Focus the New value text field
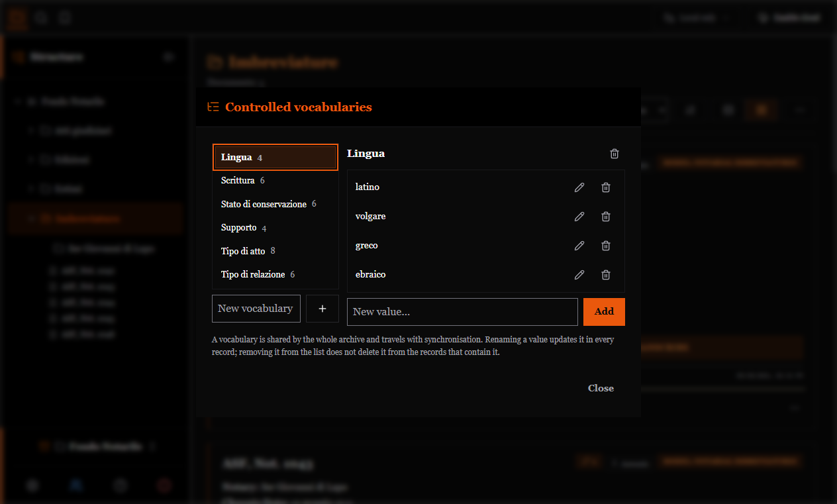837x504 pixels. coord(462,312)
